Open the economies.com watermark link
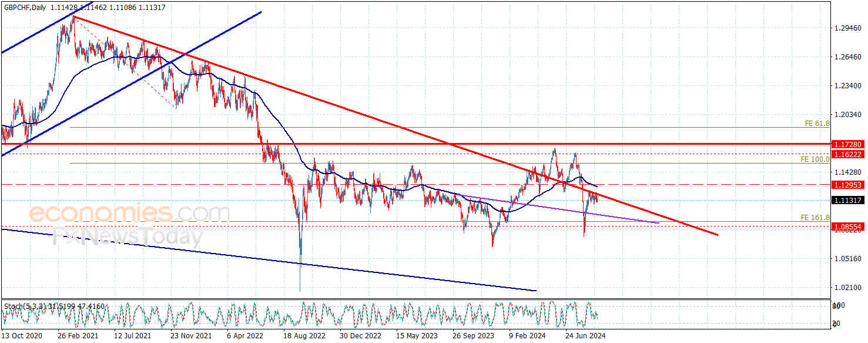This screenshot has height=343, width=868. click(129, 213)
